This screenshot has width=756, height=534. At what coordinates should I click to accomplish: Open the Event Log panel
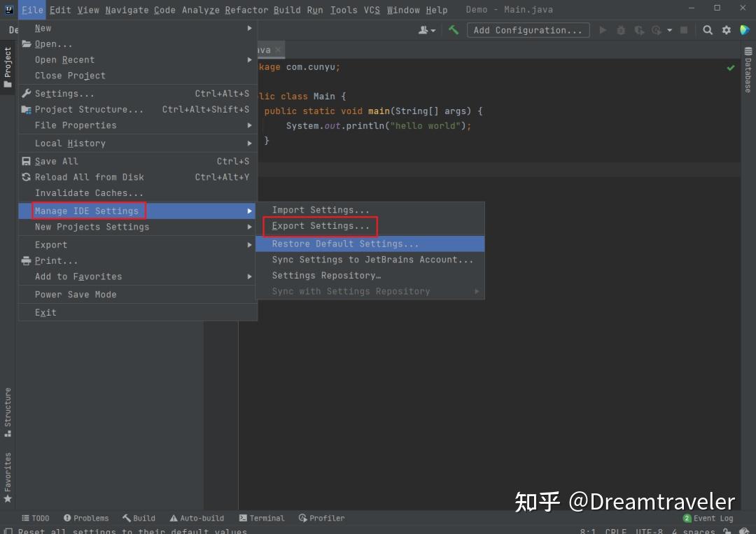click(x=708, y=518)
